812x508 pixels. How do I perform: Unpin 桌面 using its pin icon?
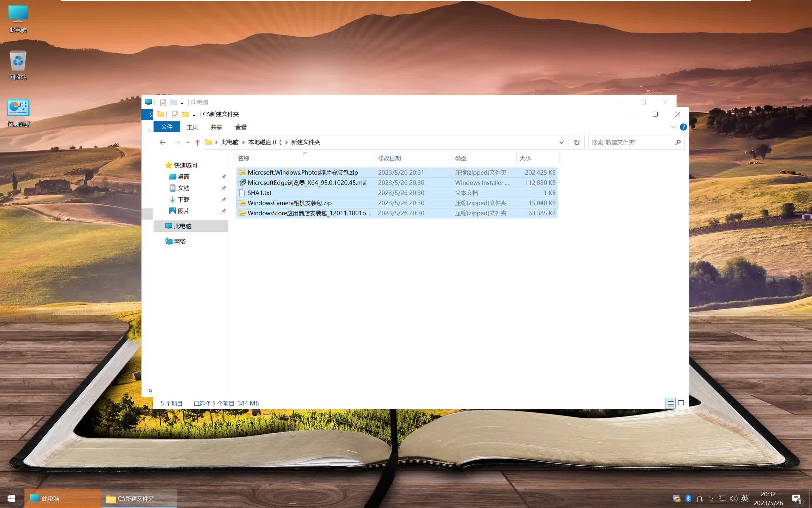tap(223, 177)
